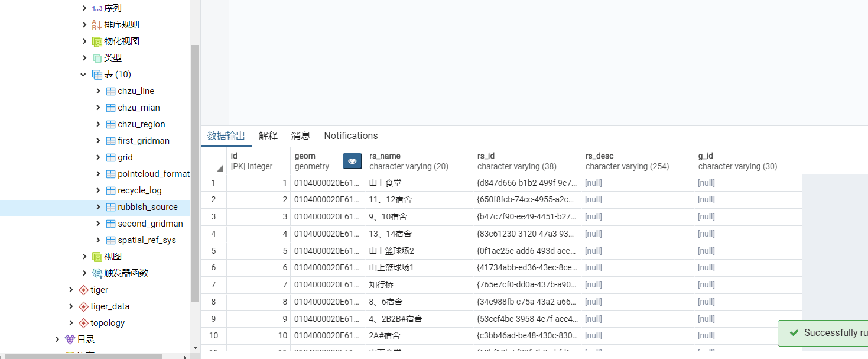This screenshot has width=868, height=359.
Task: Click the rubbish_source table icon
Action: (x=110, y=207)
